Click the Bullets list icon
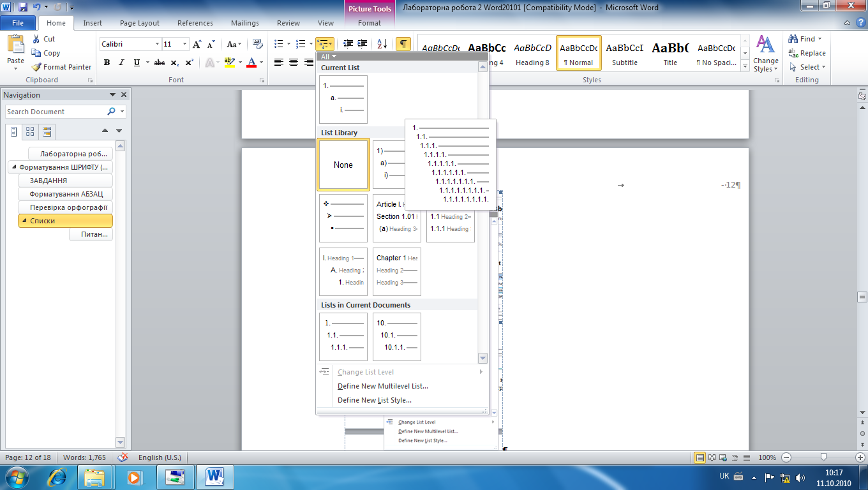The height and width of the screenshot is (490, 868). pos(278,44)
